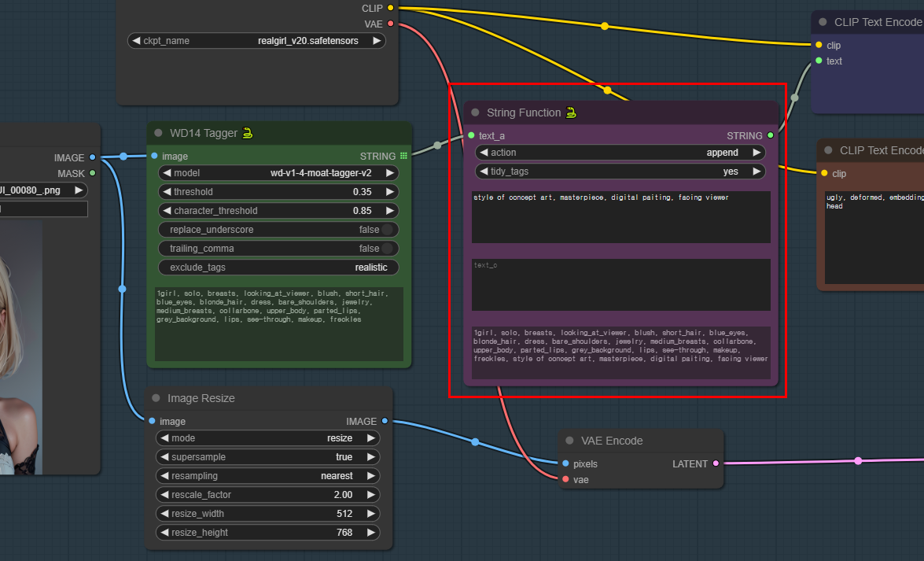Click the midpoint dot on the Image Resize to pixels wire
Screen dimensions: 924x561
point(476,442)
